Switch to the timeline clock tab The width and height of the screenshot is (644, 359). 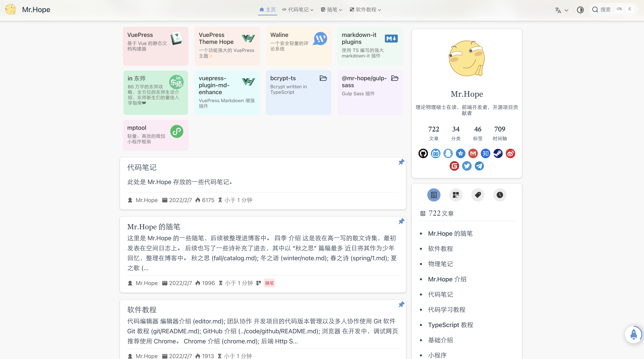tap(500, 195)
